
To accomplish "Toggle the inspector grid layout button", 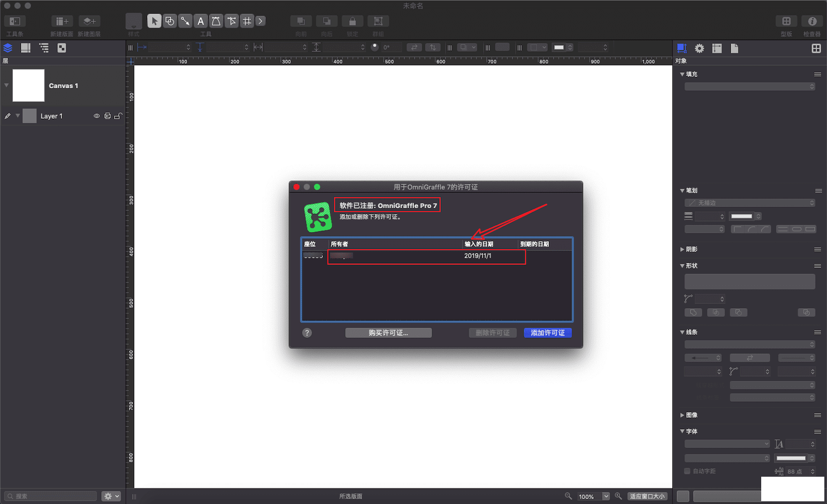I will pyautogui.click(x=816, y=48).
